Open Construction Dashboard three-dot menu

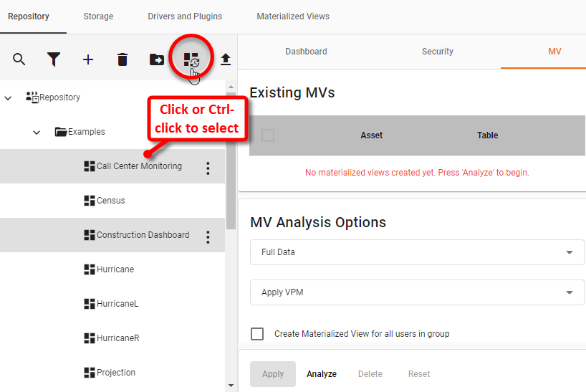(x=208, y=237)
